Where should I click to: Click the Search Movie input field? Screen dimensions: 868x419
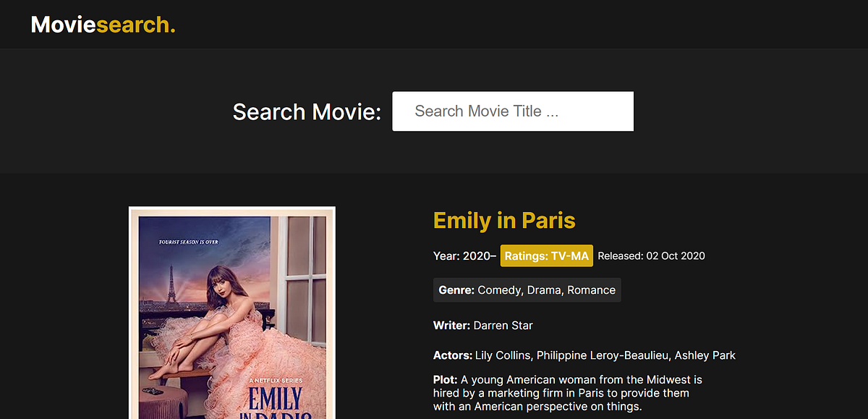point(512,111)
